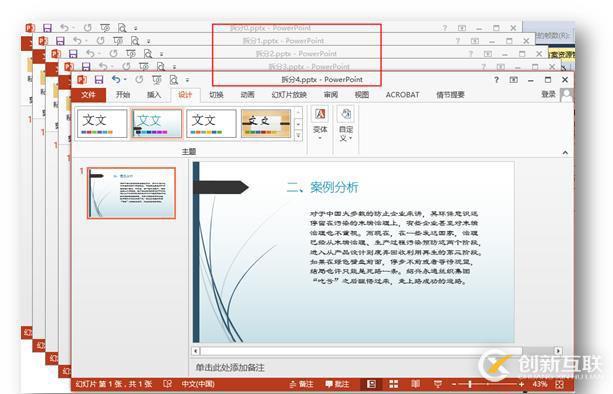613x394 pixels.
Task: Open the ACROBAT tab
Action: coord(402,95)
